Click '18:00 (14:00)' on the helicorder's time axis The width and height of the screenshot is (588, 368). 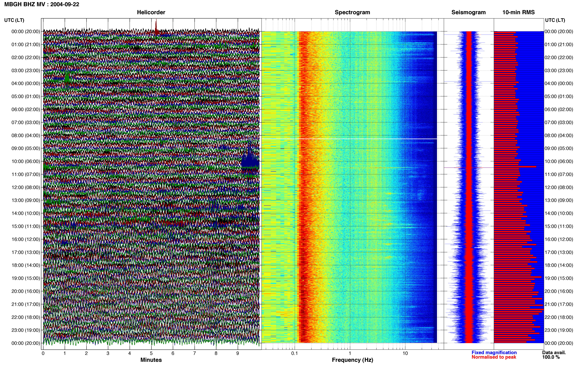26,265
